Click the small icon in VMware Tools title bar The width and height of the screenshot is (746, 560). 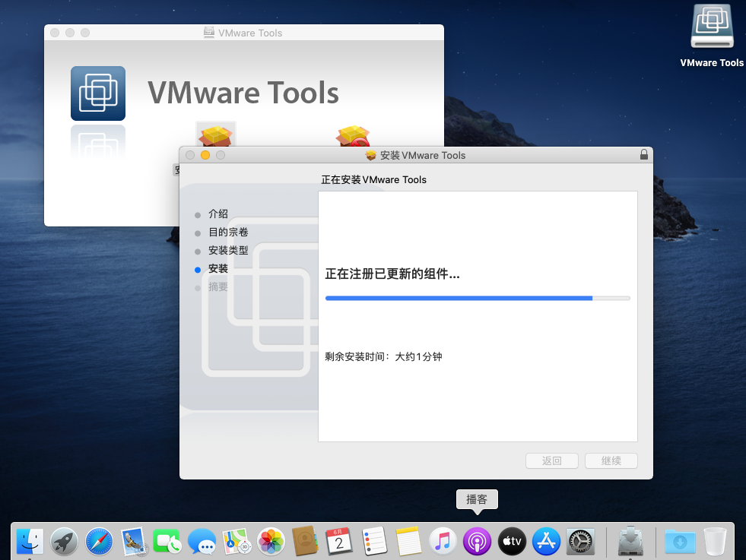coord(209,33)
